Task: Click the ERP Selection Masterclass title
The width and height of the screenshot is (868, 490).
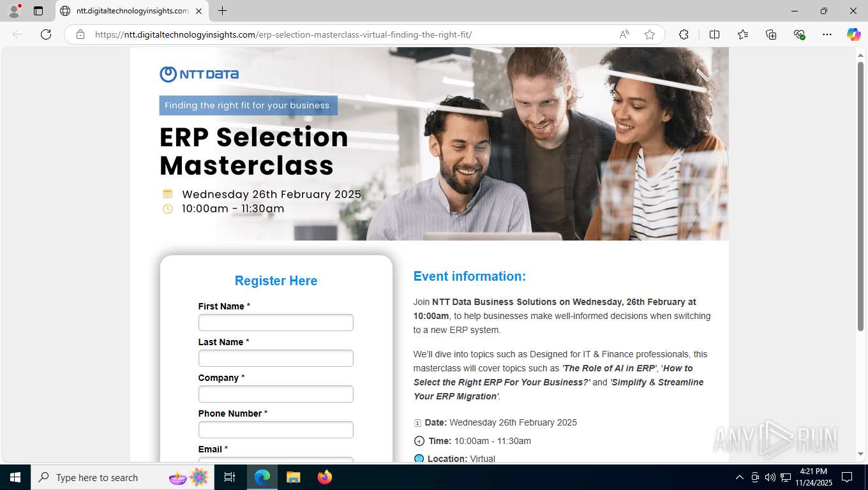Action: [254, 151]
